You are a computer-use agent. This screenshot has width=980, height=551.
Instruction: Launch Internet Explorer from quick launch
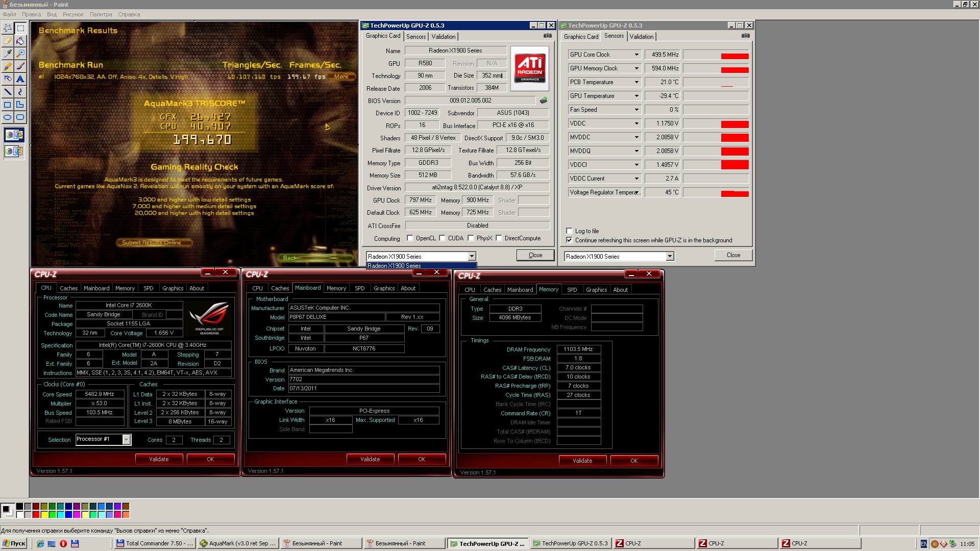coord(40,544)
